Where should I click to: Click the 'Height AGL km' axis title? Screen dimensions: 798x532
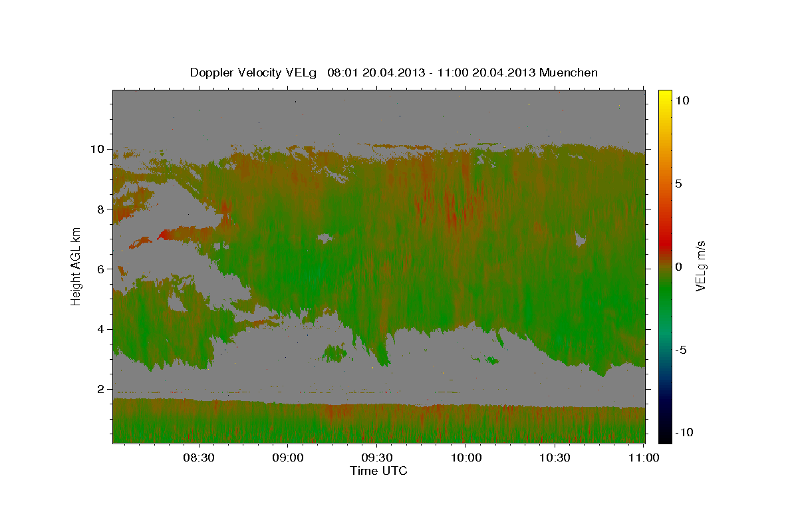click(x=76, y=265)
